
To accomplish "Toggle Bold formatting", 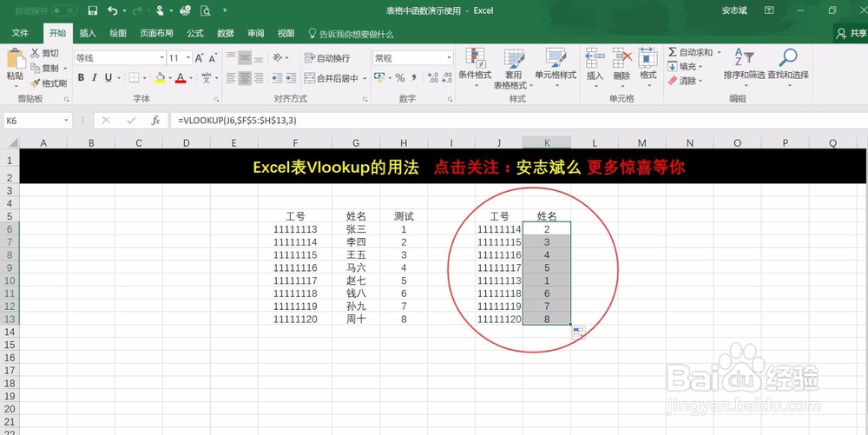I will pos(81,78).
